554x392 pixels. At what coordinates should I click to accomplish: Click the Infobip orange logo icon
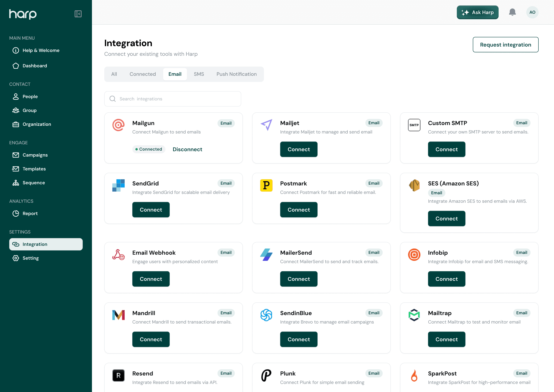click(414, 255)
